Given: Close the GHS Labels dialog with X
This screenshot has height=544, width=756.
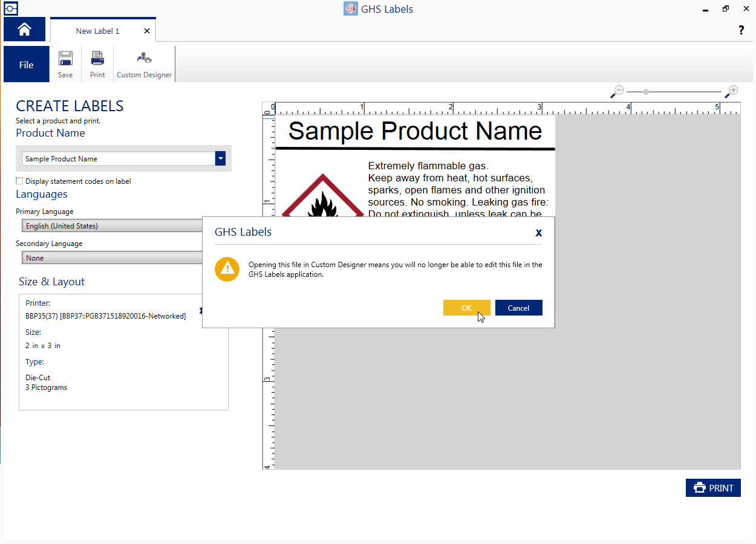Looking at the screenshot, I should [538, 232].
